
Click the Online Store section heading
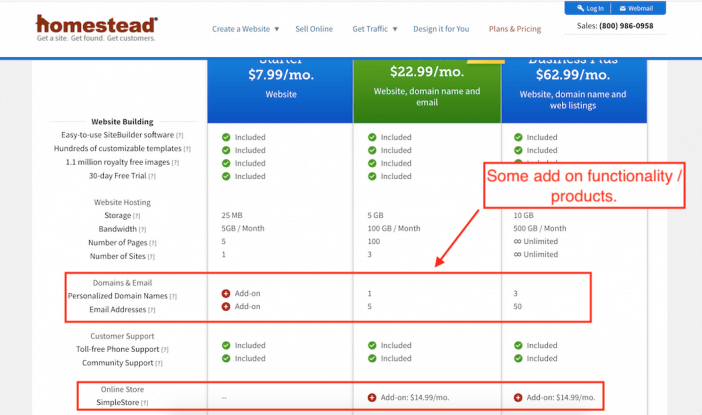tap(122, 389)
